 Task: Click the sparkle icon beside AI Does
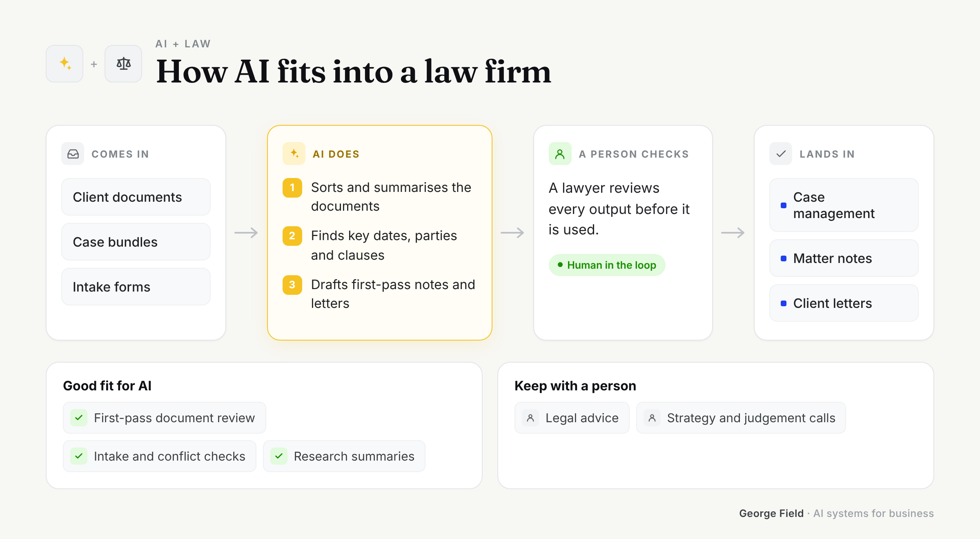click(x=294, y=154)
